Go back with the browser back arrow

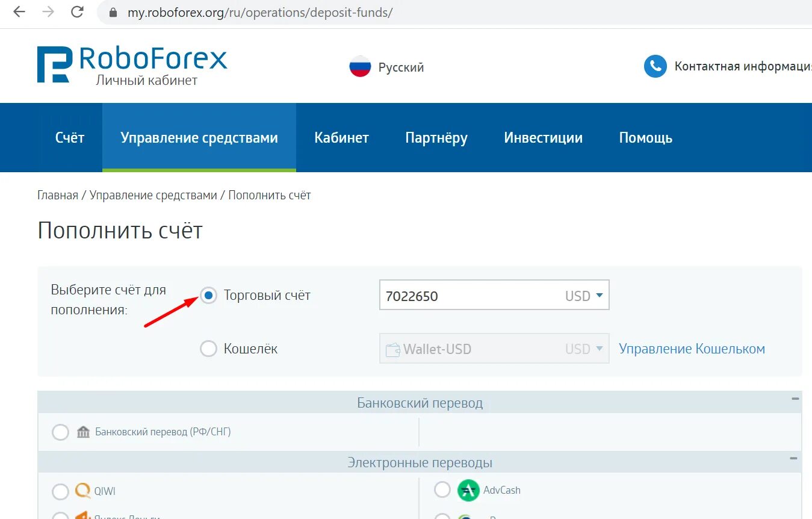[x=19, y=12]
